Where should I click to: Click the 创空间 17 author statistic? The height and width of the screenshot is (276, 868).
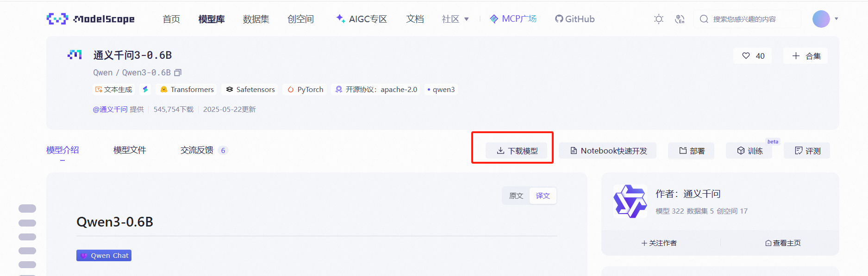tap(732, 211)
